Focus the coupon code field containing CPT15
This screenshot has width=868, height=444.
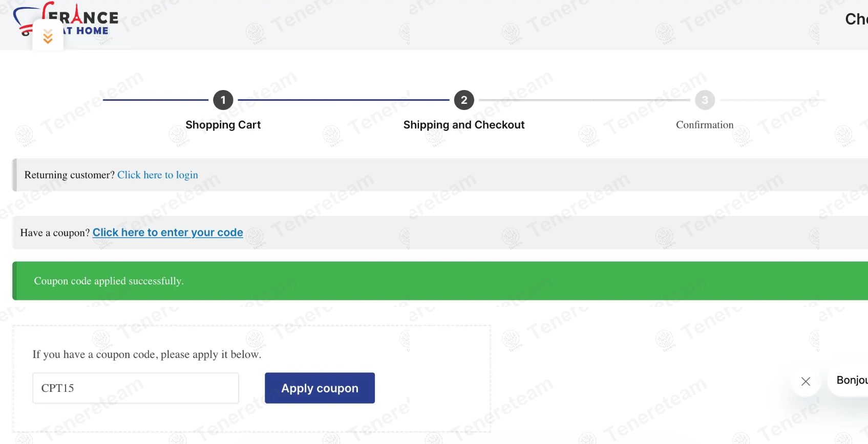tap(136, 388)
